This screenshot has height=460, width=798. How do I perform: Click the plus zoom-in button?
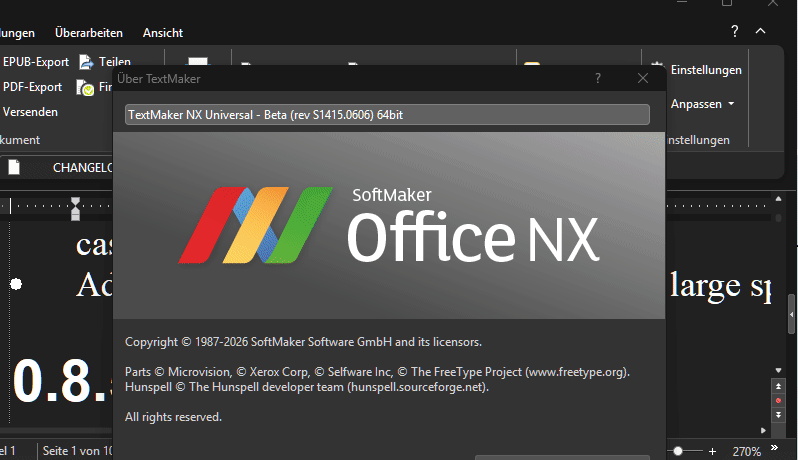click(712, 451)
